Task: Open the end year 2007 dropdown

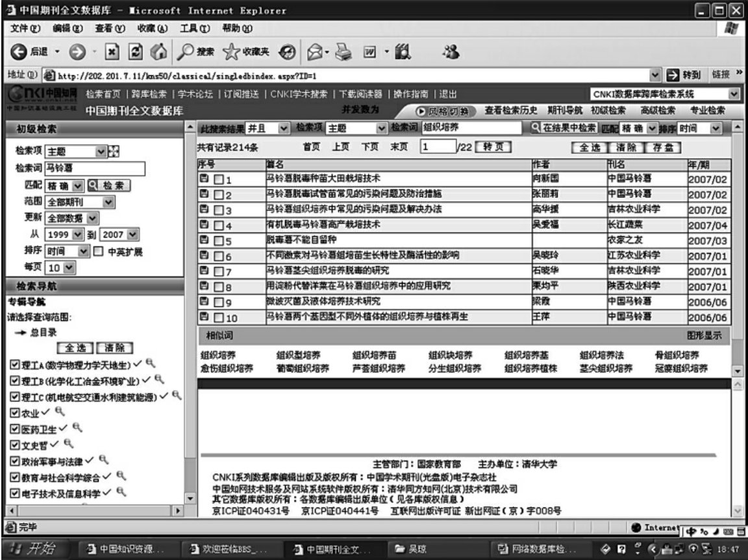Action: pyautogui.click(x=119, y=234)
